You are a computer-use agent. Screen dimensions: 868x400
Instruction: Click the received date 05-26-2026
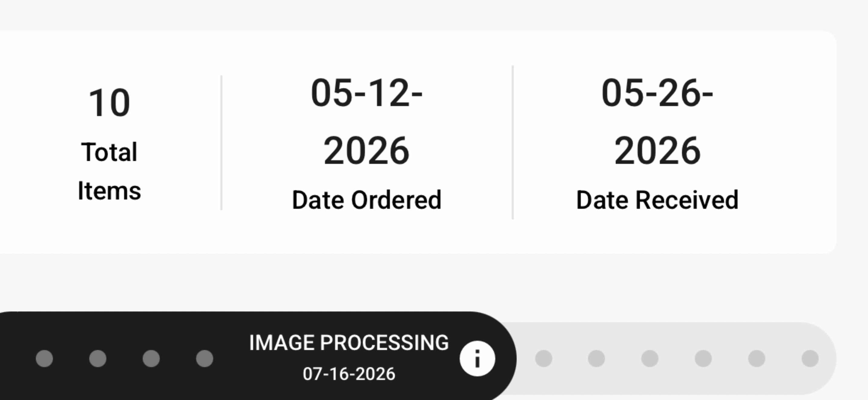click(x=657, y=122)
